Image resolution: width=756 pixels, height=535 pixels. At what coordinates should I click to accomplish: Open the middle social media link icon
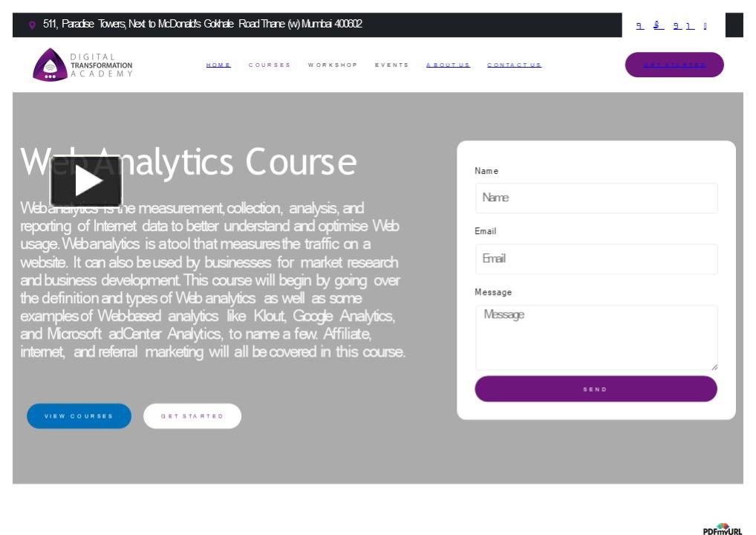(674, 25)
